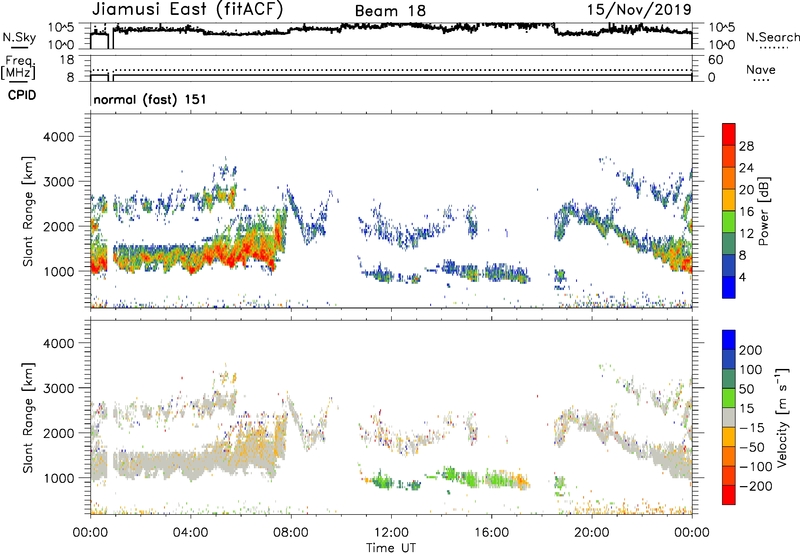This screenshot has height=554, width=800.
Task: Click the 'Velocity [m s-1]' color bar label
Action: [783, 417]
